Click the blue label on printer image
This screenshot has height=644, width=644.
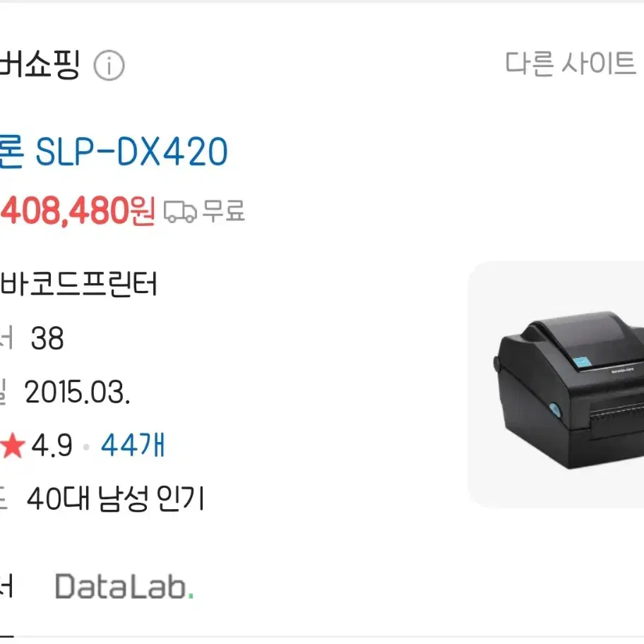(582, 363)
